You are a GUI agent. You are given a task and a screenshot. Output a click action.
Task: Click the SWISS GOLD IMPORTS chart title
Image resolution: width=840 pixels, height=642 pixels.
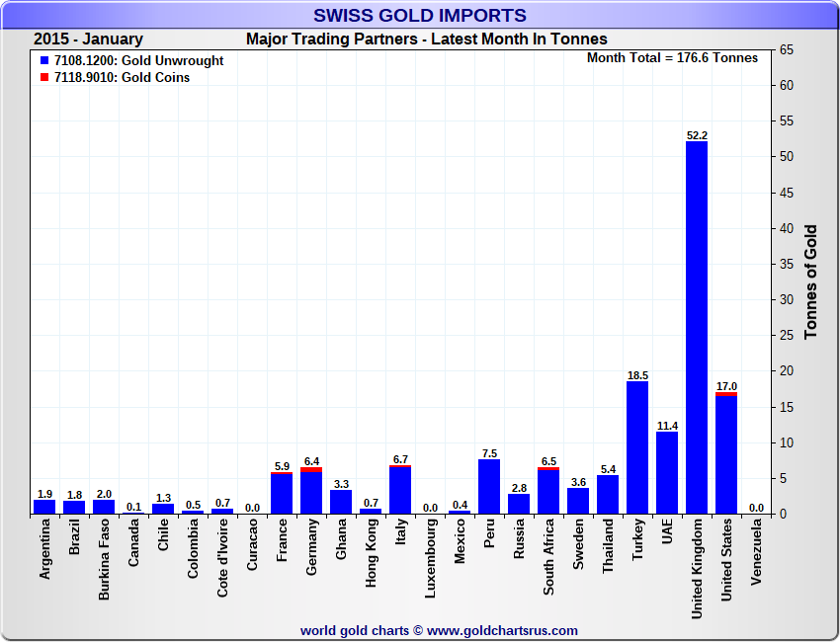420,15
